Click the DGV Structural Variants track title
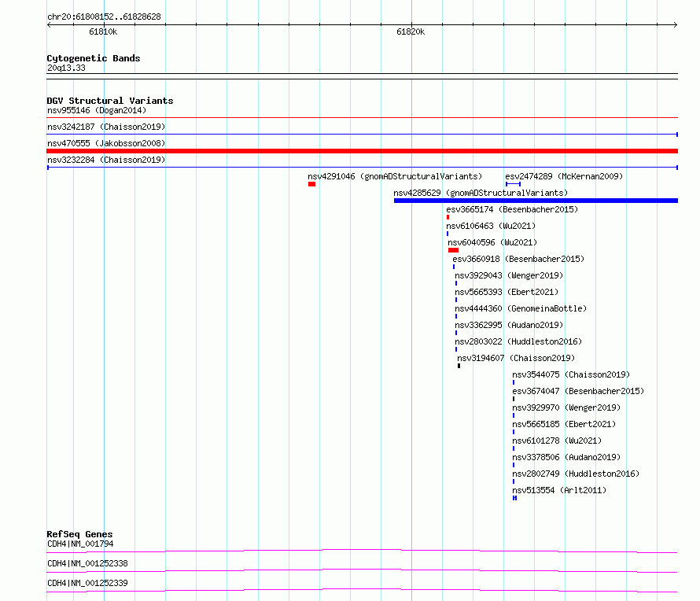Image resolution: width=700 pixels, height=601 pixels. [x=110, y=101]
